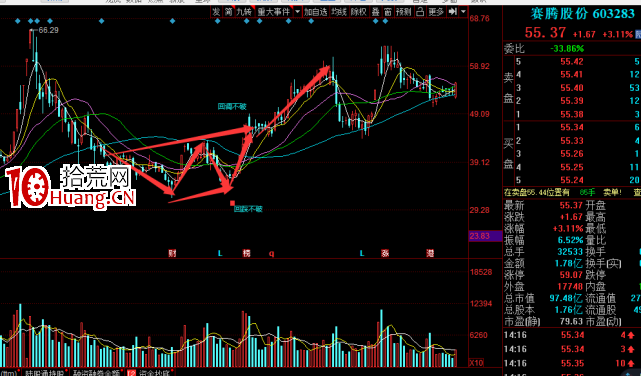Select buy level 5 price 55.24
Viewport: 641px width, 376px height.
(x=572, y=180)
